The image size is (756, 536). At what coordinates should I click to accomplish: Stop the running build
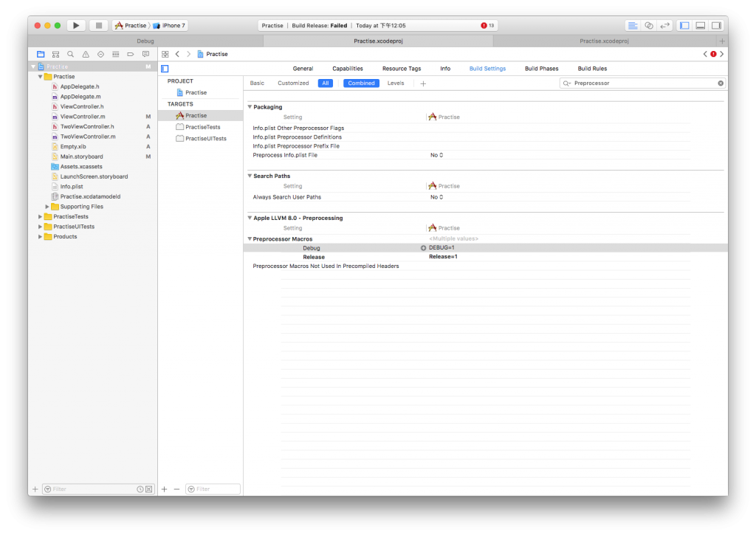point(98,26)
